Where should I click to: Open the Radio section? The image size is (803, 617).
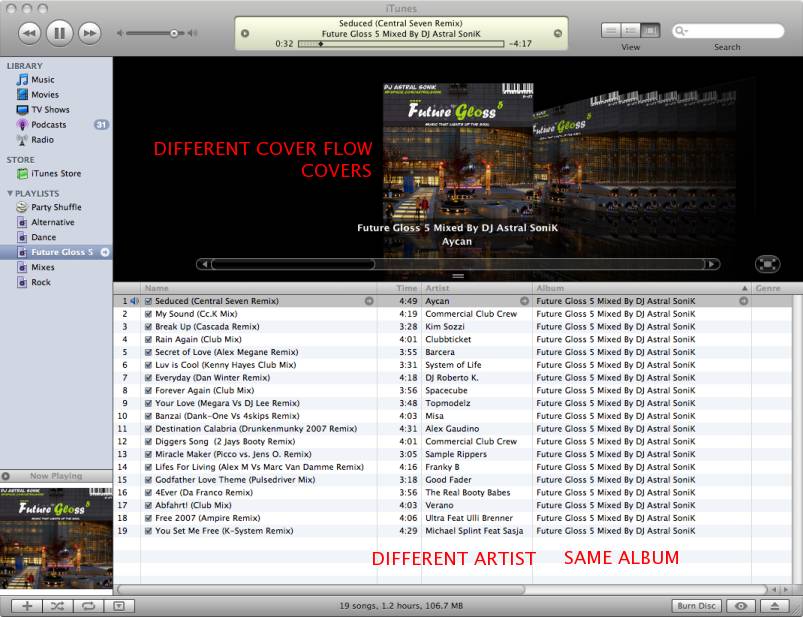[x=42, y=140]
